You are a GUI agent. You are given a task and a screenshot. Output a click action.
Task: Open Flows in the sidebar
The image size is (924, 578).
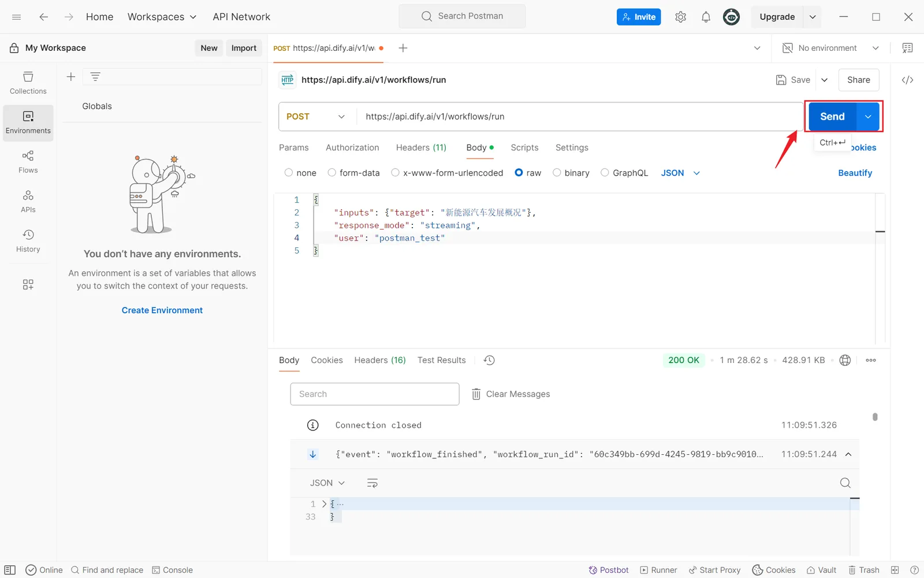[x=28, y=162]
